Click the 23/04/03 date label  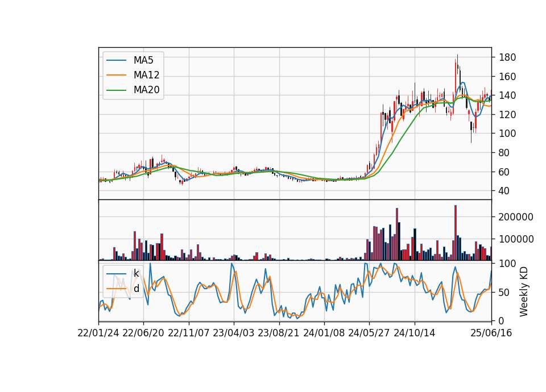234,333
